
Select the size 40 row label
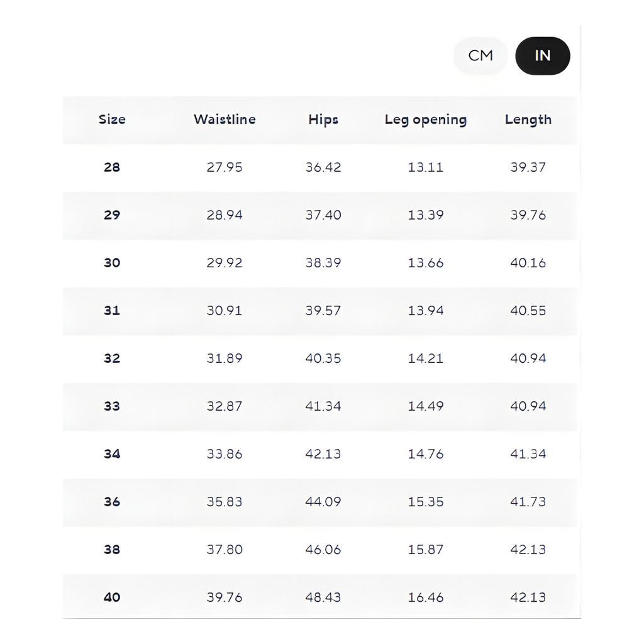click(x=112, y=597)
